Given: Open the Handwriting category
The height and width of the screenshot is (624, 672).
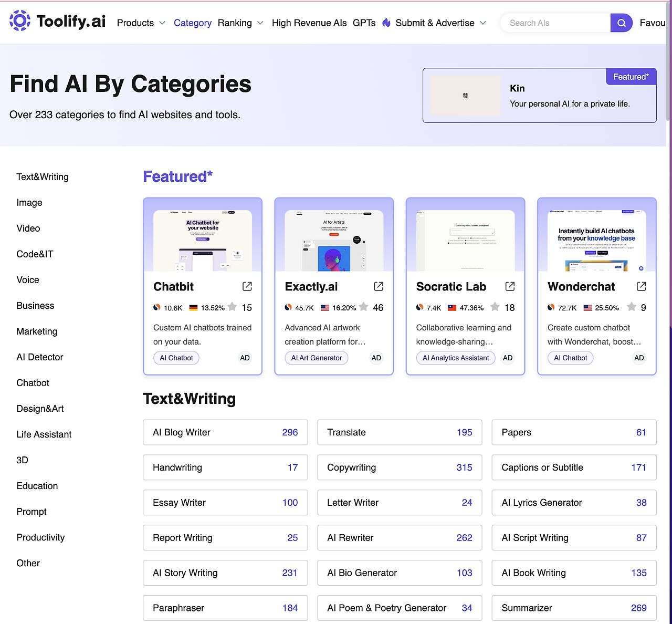Looking at the screenshot, I should point(225,467).
